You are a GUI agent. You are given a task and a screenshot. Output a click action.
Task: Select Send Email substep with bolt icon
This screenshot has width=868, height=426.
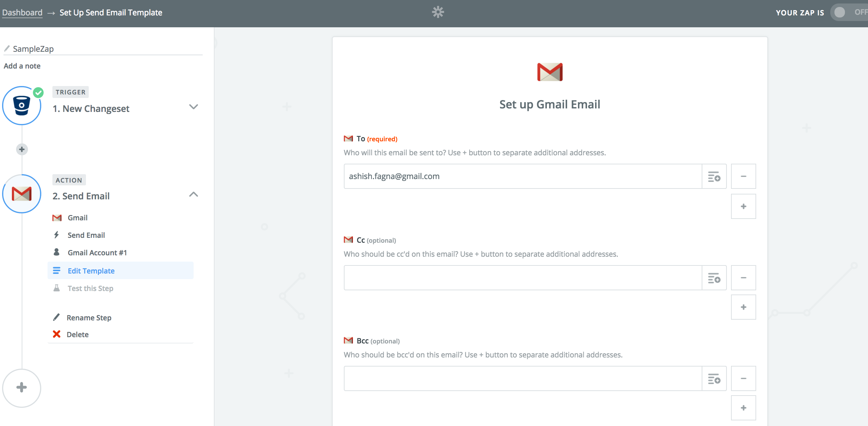pyautogui.click(x=86, y=235)
